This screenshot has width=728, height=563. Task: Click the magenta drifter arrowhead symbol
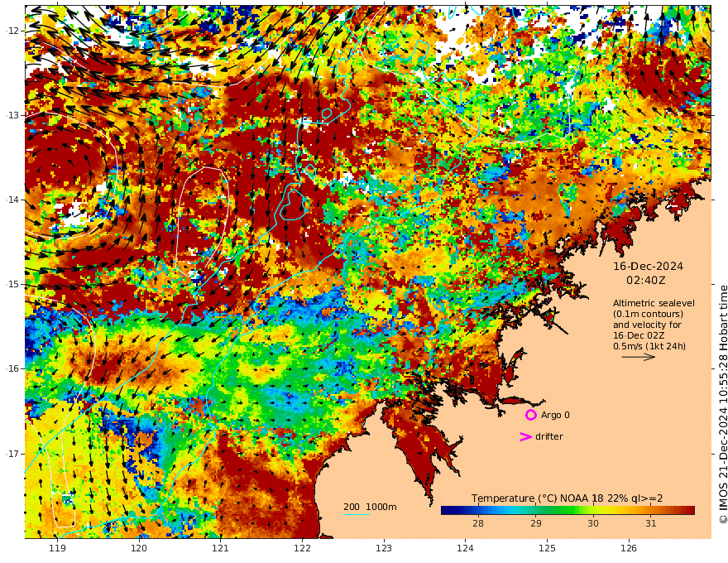pos(525,436)
